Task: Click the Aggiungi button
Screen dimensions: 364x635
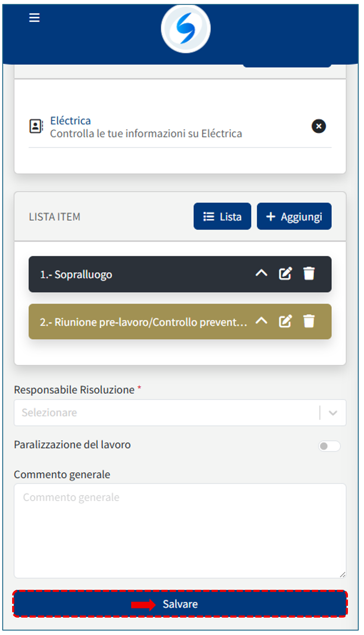Action: tap(294, 216)
